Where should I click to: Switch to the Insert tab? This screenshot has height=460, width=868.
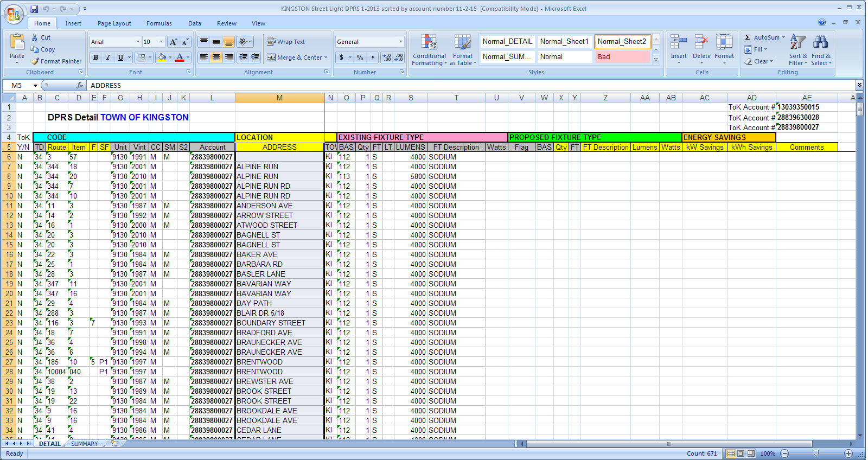click(73, 23)
